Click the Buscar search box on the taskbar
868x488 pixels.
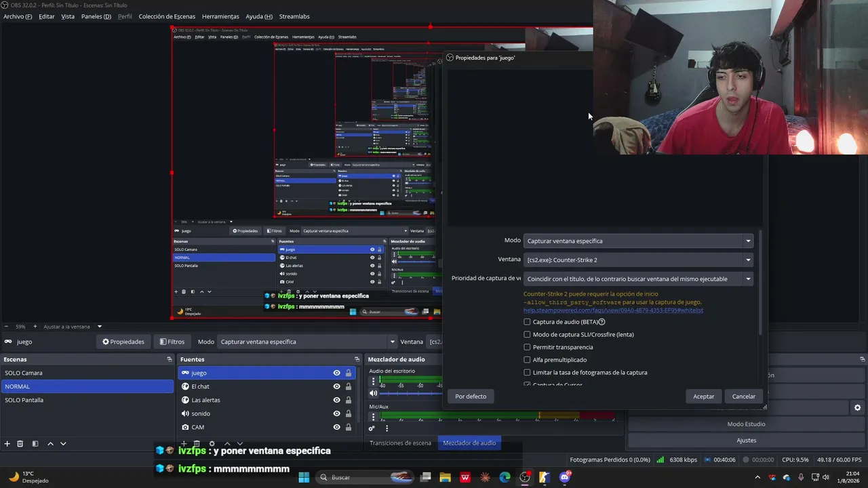click(x=366, y=477)
